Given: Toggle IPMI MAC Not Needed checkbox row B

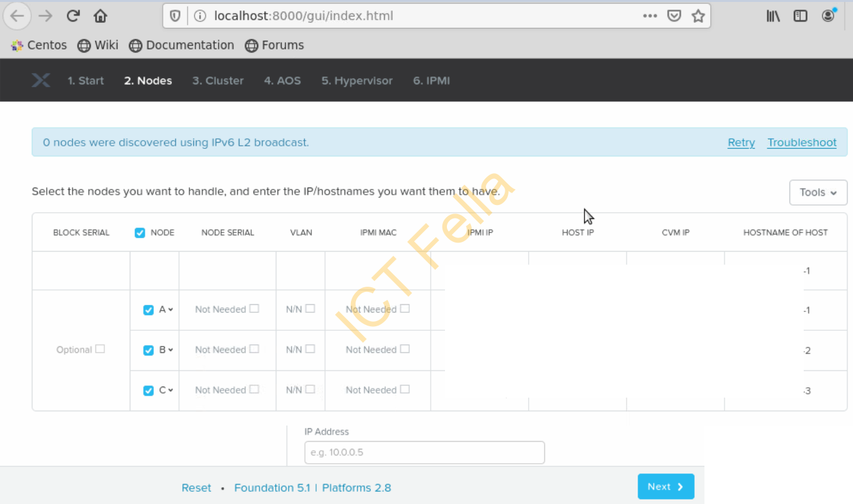Looking at the screenshot, I should coord(405,349).
